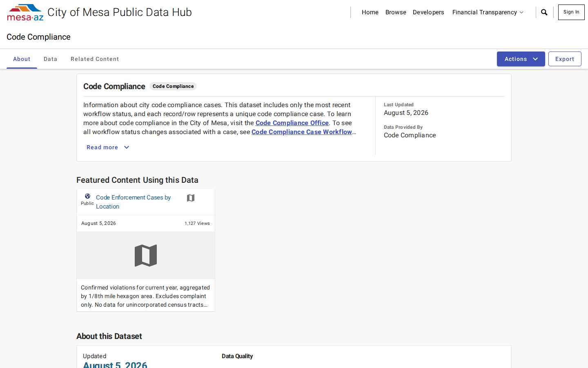
Task: Click the Mesa AZ logo
Action: pos(25,12)
